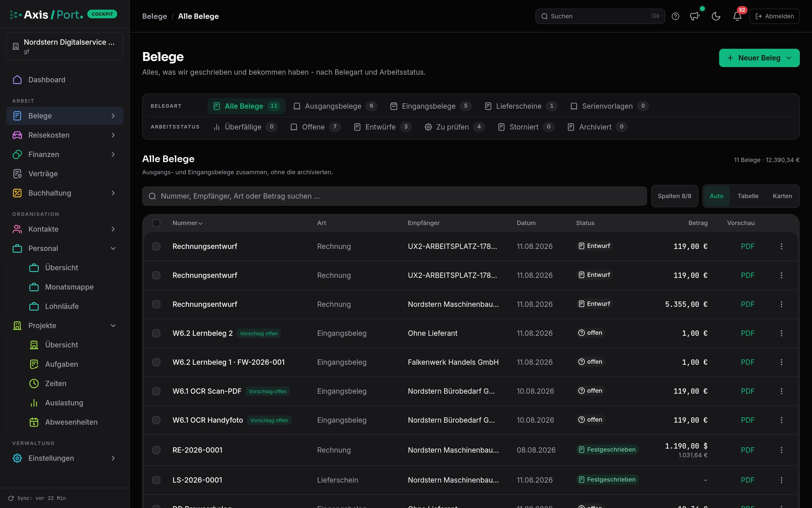Select checkbox for RE-2026-0001
This screenshot has width=812, height=508.
(156, 450)
